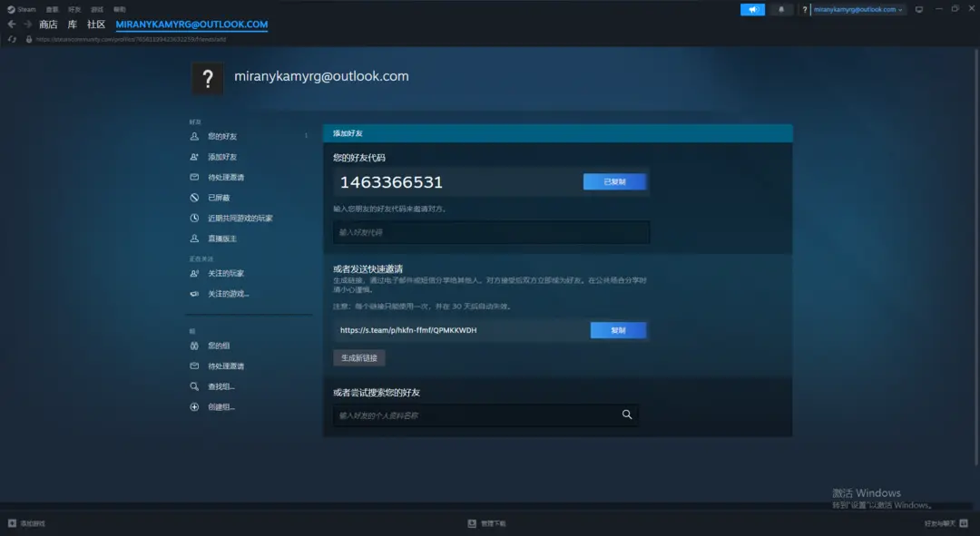
Task: Open 查找组... in the sidebar
Action: tap(221, 386)
